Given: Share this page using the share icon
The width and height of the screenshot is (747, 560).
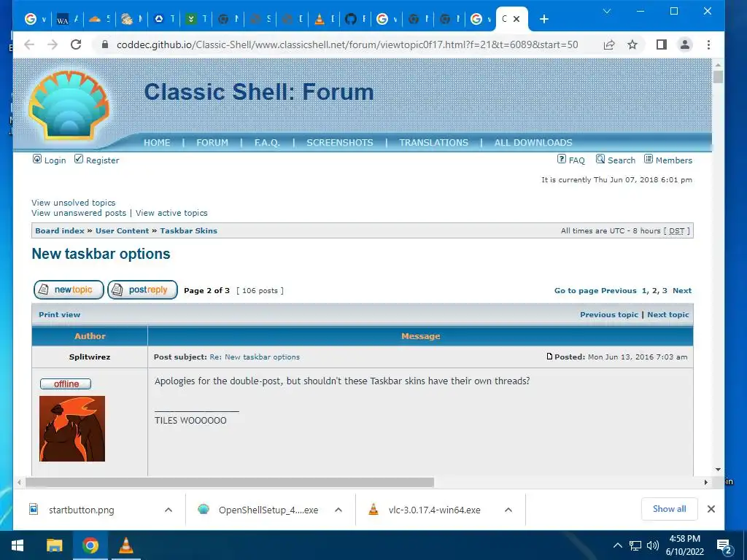Looking at the screenshot, I should pyautogui.click(x=609, y=44).
